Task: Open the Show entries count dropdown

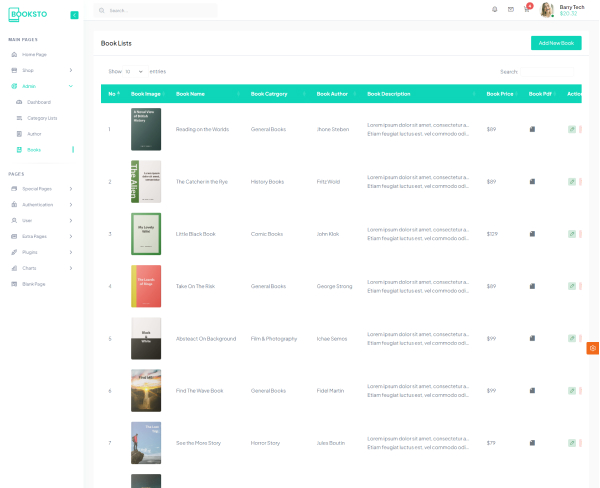Action: tap(134, 72)
